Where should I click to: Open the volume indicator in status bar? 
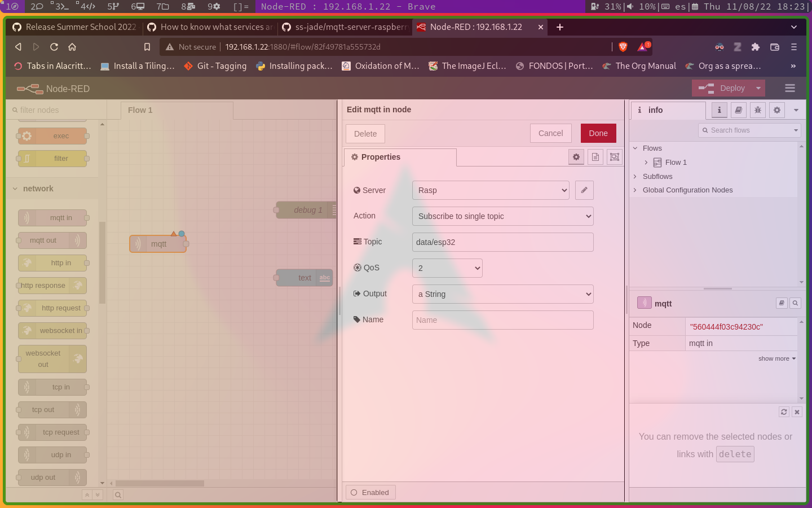click(x=641, y=7)
